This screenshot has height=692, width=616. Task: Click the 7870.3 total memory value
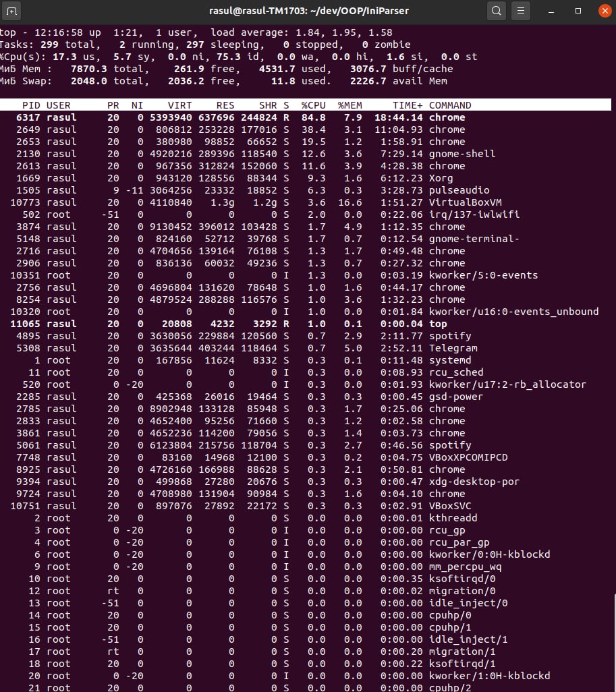click(x=89, y=69)
